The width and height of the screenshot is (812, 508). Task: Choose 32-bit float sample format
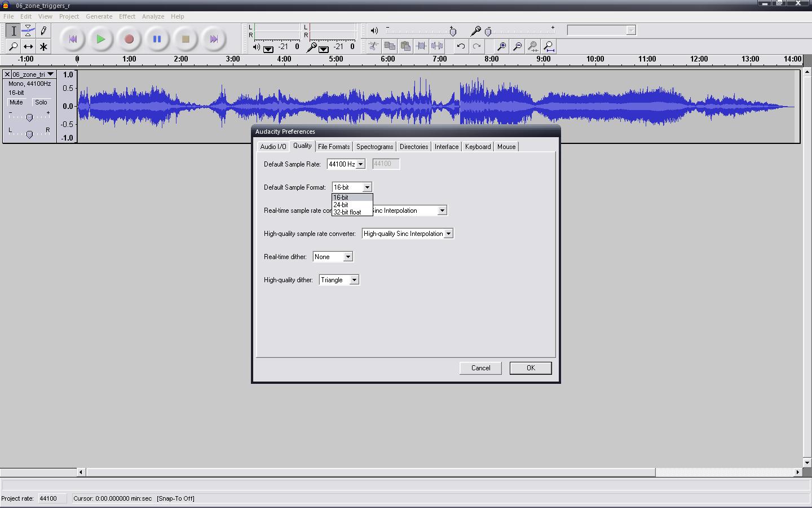352,212
